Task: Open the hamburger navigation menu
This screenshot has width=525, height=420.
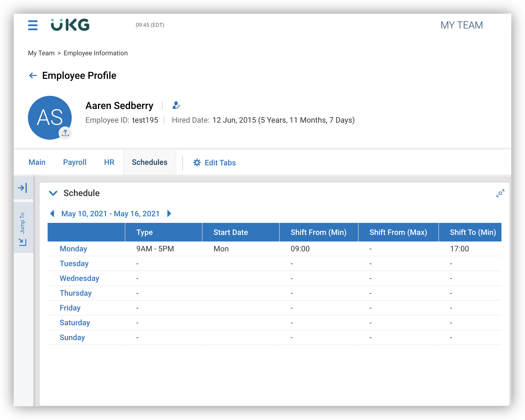Action: [33, 25]
